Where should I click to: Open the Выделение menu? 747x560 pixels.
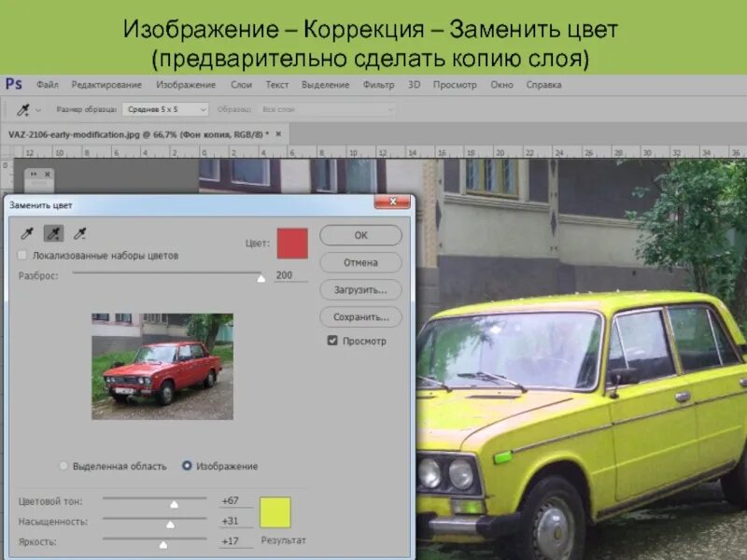click(x=325, y=85)
